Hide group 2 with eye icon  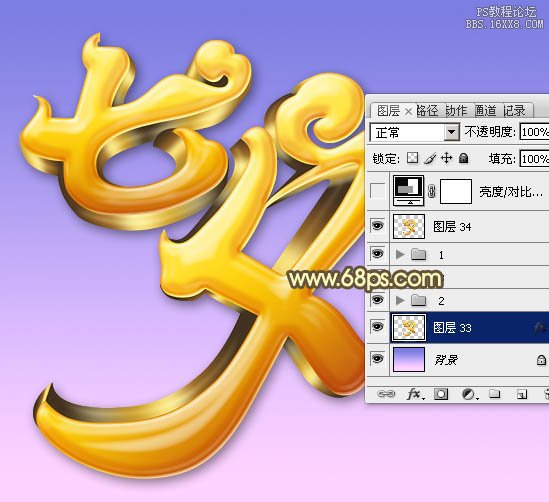point(377,300)
